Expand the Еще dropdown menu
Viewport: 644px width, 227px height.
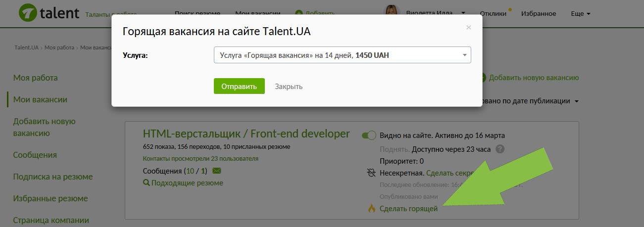pyautogui.click(x=581, y=13)
